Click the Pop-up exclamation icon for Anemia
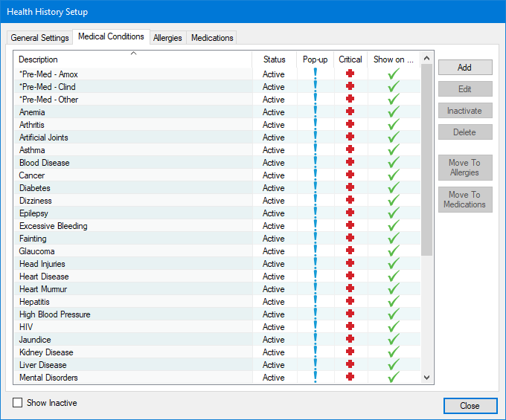Screen dimensions: 506x420 coord(315,112)
